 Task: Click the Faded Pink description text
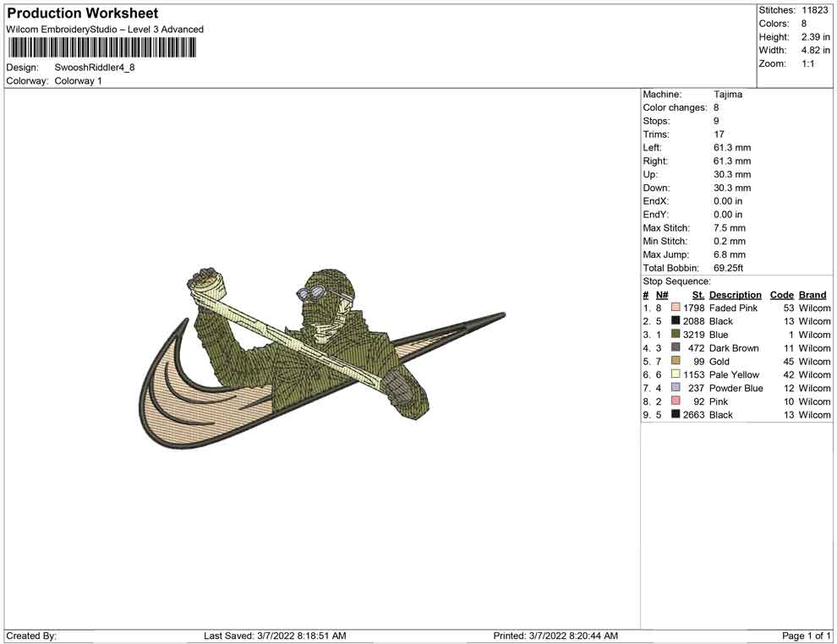pyautogui.click(x=734, y=308)
